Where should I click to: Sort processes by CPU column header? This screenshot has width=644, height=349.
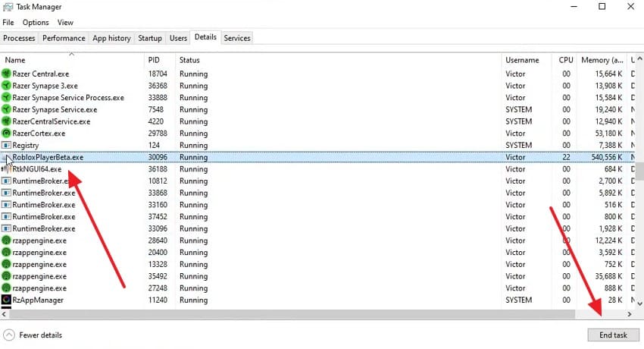click(x=564, y=60)
